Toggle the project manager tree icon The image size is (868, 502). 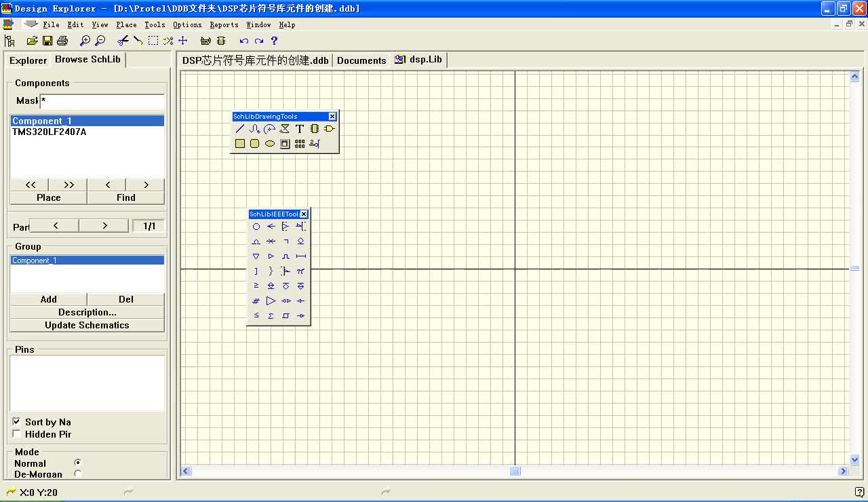coord(9,41)
